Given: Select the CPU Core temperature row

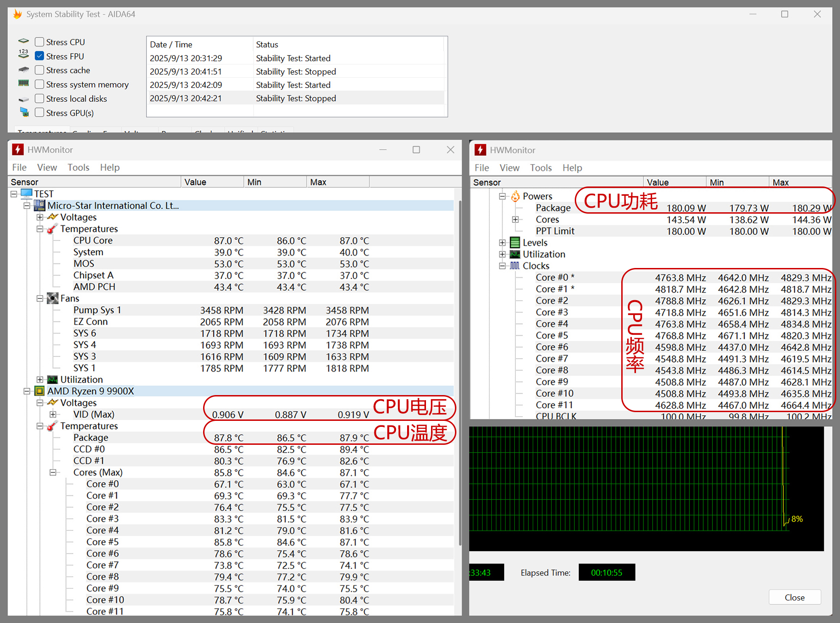Looking at the screenshot, I should pyautogui.click(x=93, y=240).
